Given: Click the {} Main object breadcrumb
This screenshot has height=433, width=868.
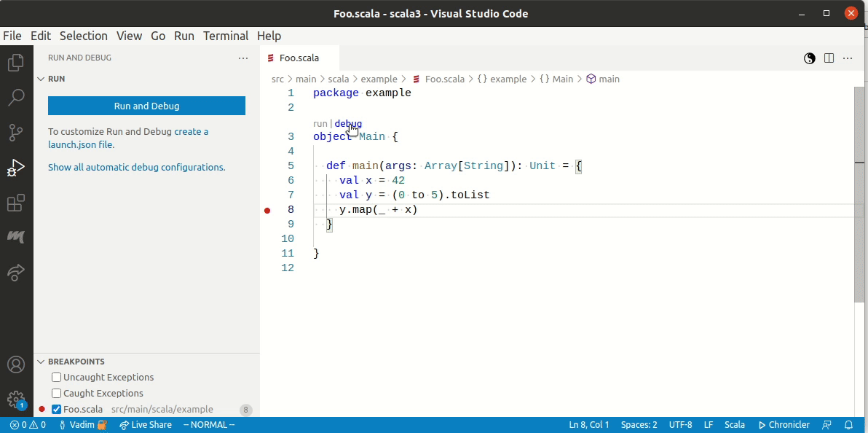Looking at the screenshot, I should [556, 79].
